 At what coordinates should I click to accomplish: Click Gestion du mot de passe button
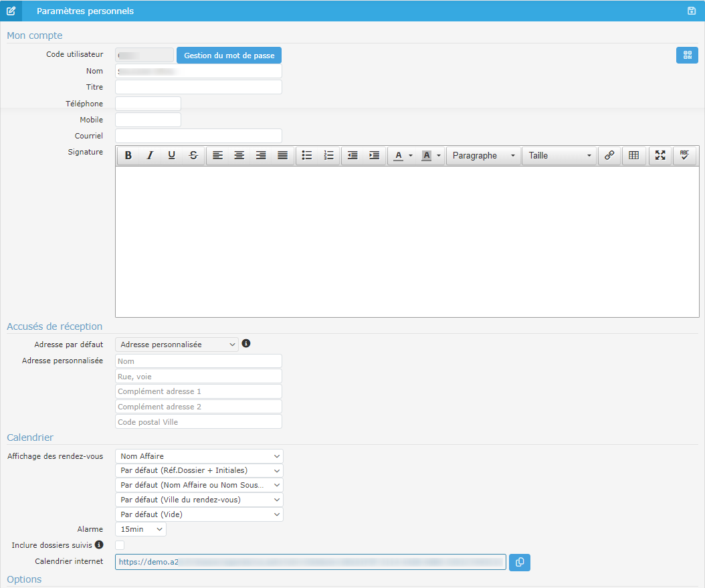[229, 56]
